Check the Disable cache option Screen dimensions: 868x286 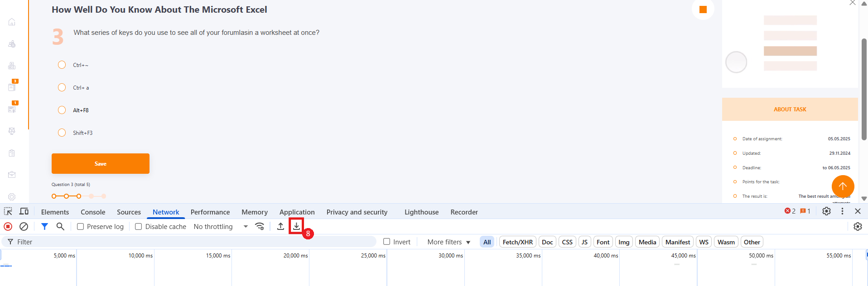(139, 227)
